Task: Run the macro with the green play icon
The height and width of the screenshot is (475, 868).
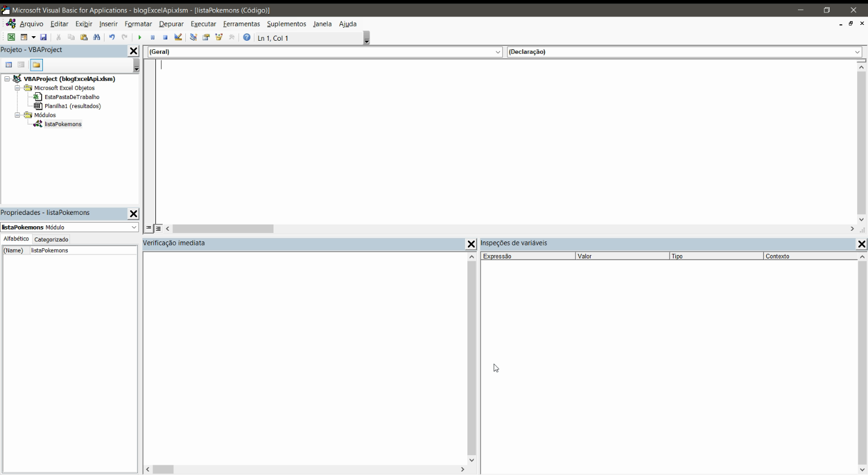Action: point(140,37)
